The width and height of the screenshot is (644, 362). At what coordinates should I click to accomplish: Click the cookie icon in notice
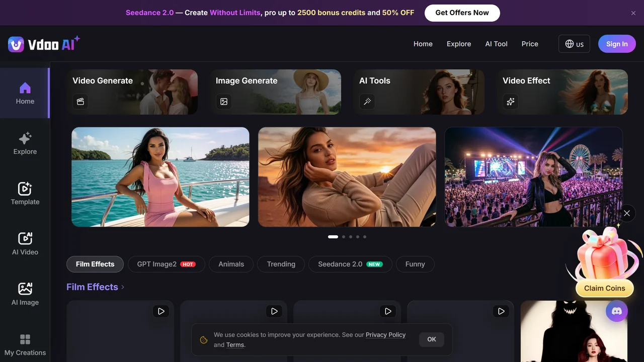tap(204, 340)
